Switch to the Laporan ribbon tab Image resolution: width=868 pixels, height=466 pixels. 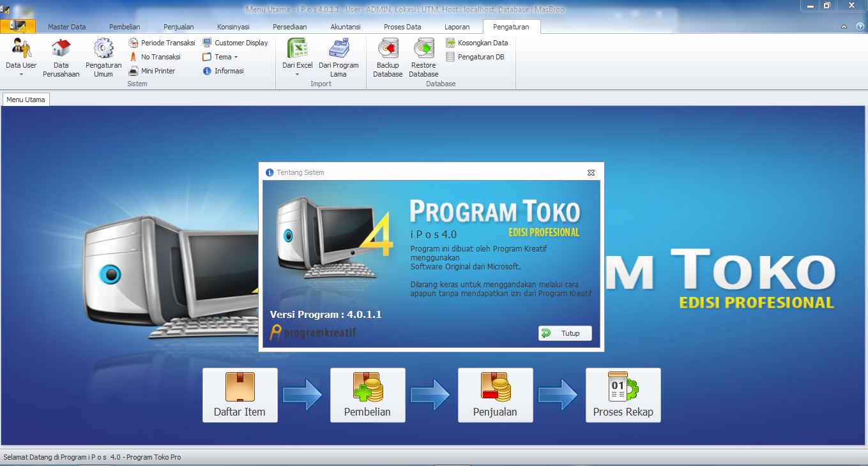coord(457,27)
